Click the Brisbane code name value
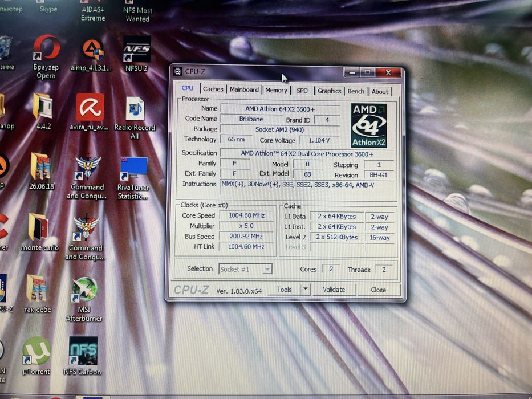This screenshot has height=399, width=532. click(x=251, y=119)
